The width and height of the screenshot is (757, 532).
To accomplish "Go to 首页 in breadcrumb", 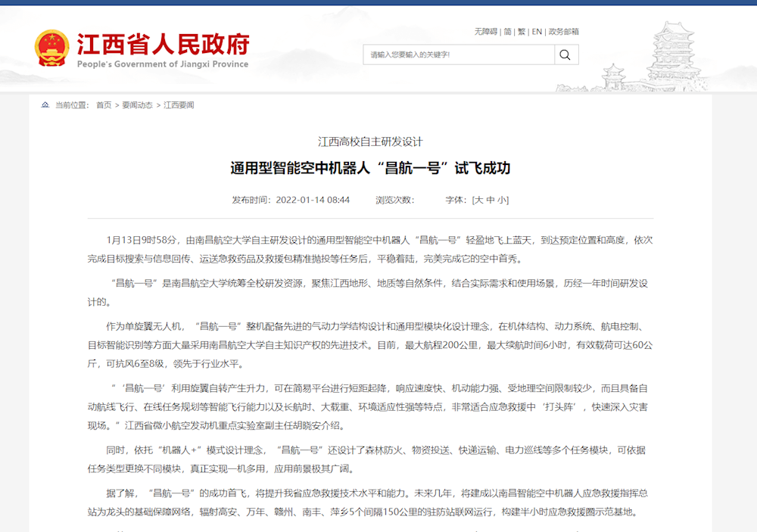I will pyautogui.click(x=104, y=105).
